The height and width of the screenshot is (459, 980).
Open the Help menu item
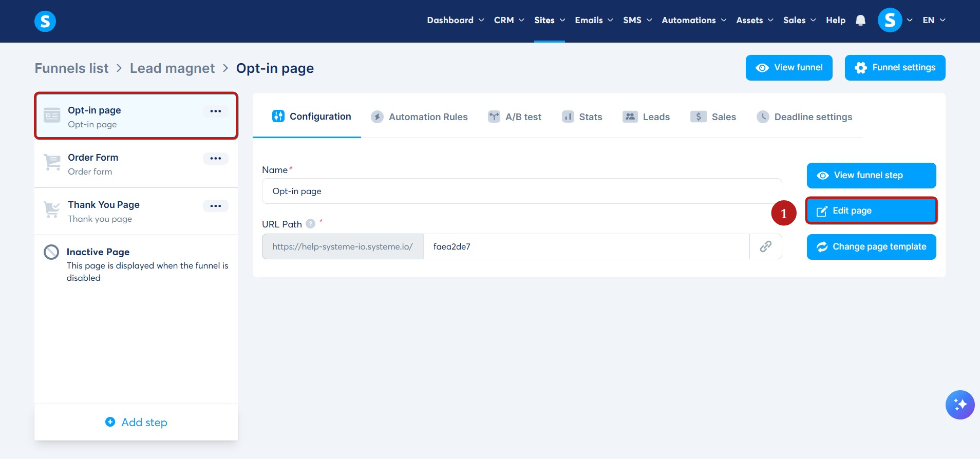pos(836,20)
